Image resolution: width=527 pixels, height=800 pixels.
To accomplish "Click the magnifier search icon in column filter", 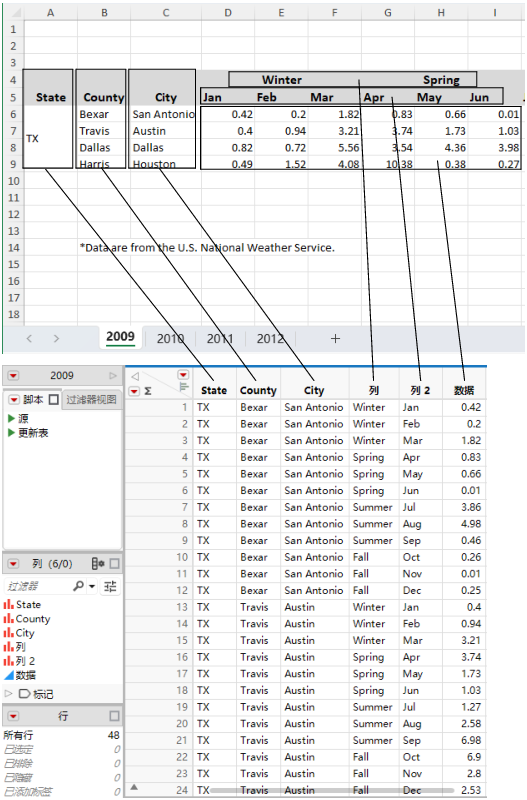I will (78, 586).
